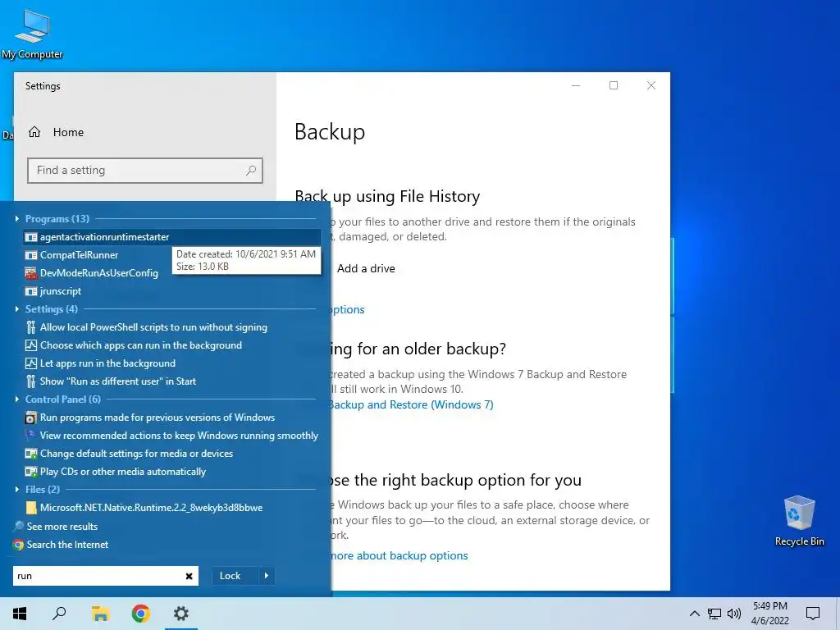Click the CompatTelRunner program icon
This screenshot has width=840, height=630.
coord(31,256)
